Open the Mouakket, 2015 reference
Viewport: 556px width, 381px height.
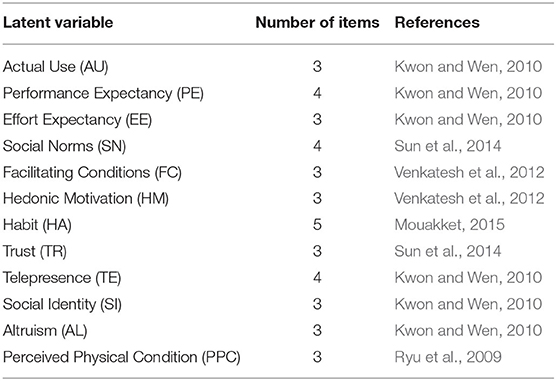click(449, 225)
